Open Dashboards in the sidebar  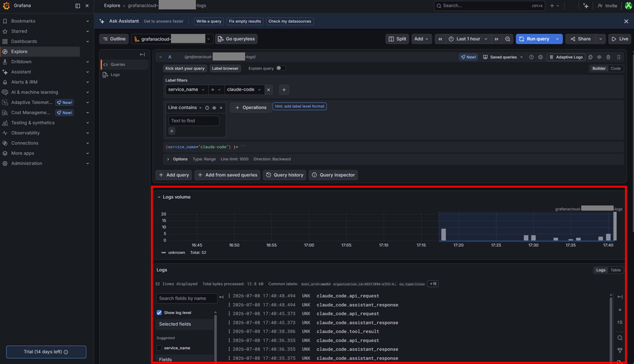coord(24,41)
